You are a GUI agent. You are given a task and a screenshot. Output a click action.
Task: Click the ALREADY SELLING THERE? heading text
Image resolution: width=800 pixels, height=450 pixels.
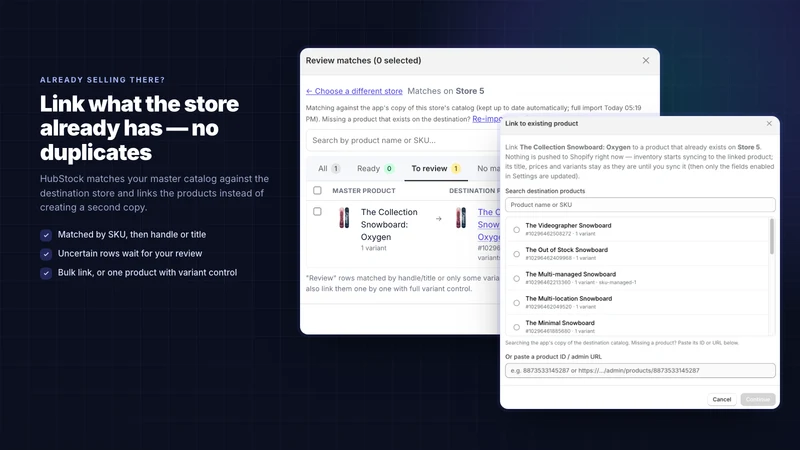(x=103, y=80)
